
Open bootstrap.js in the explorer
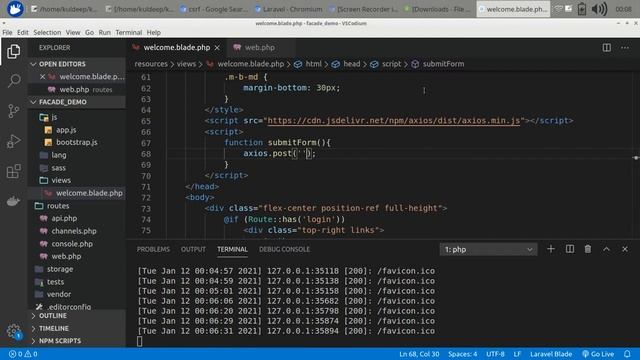[77, 142]
